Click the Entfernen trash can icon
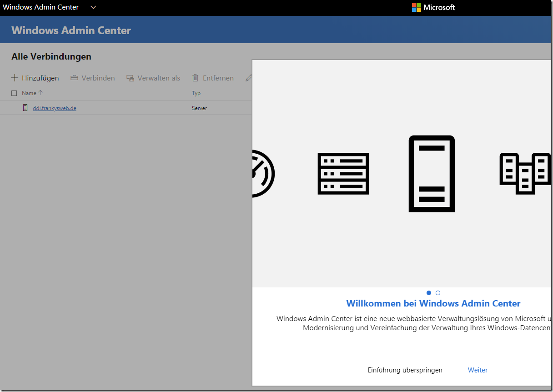 [195, 78]
